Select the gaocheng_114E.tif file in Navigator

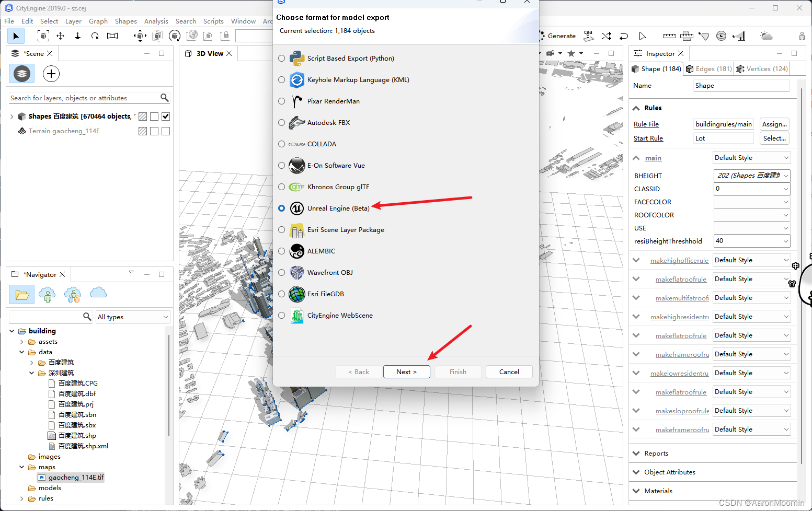[x=71, y=478]
